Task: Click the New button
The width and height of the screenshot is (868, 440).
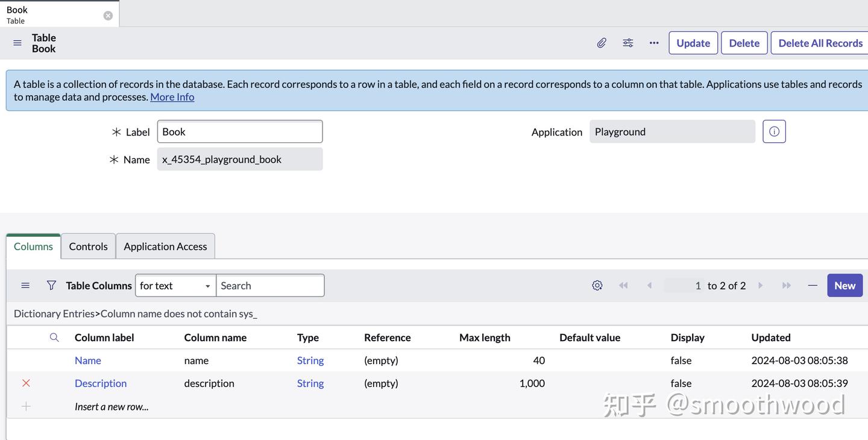Action: pos(844,284)
